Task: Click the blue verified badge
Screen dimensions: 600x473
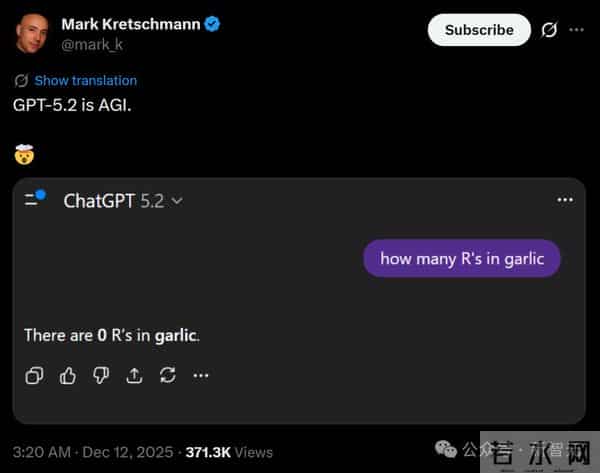Action: (213, 23)
